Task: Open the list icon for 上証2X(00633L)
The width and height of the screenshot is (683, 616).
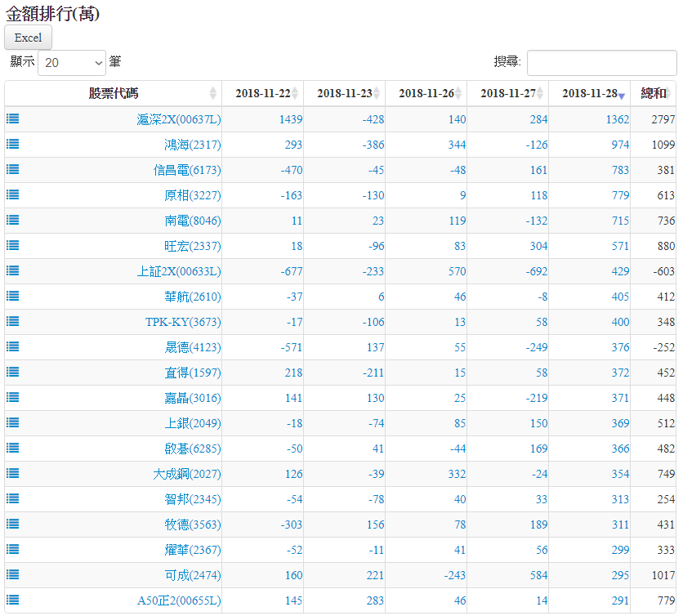Action: (13, 270)
